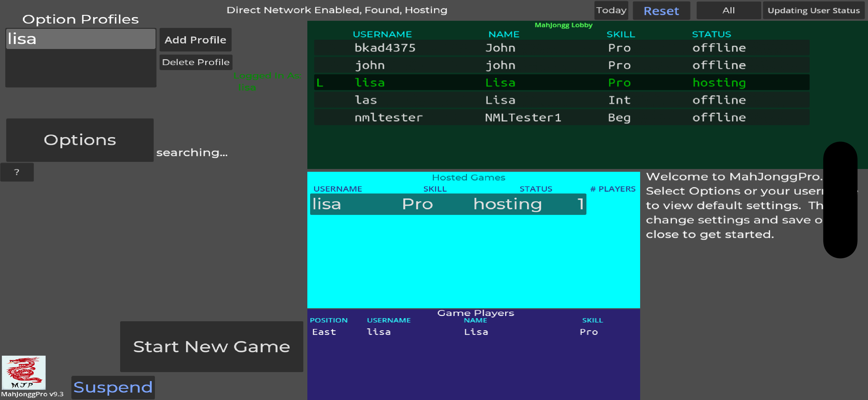Select lisa's hosted game row
This screenshot has height=400, width=868.
tap(448, 204)
